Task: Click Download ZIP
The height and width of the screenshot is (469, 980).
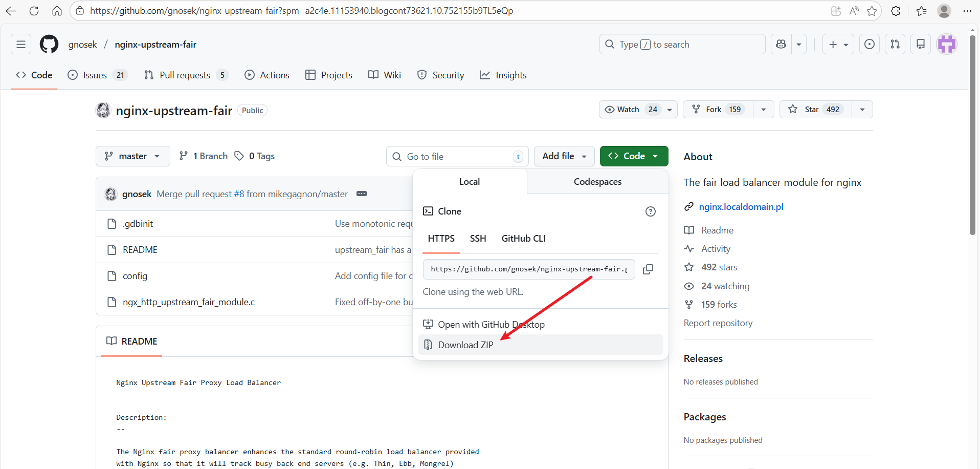Action: (465, 345)
